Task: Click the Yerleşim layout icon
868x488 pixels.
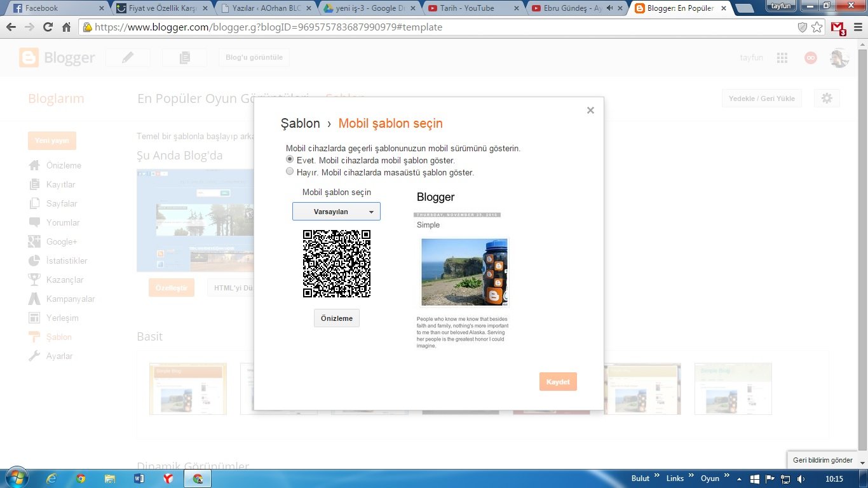Action: click(x=34, y=318)
